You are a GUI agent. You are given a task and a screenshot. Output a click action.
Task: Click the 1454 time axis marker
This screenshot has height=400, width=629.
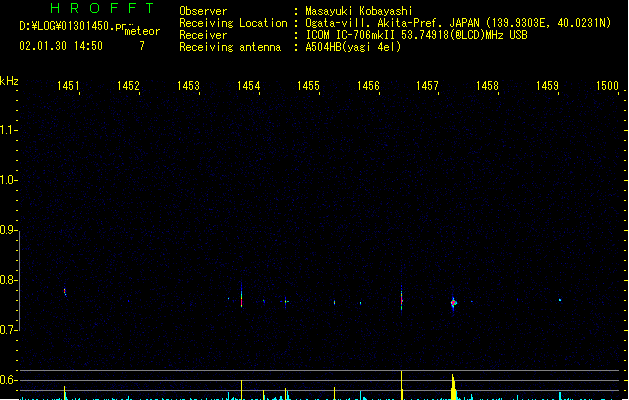click(x=248, y=85)
